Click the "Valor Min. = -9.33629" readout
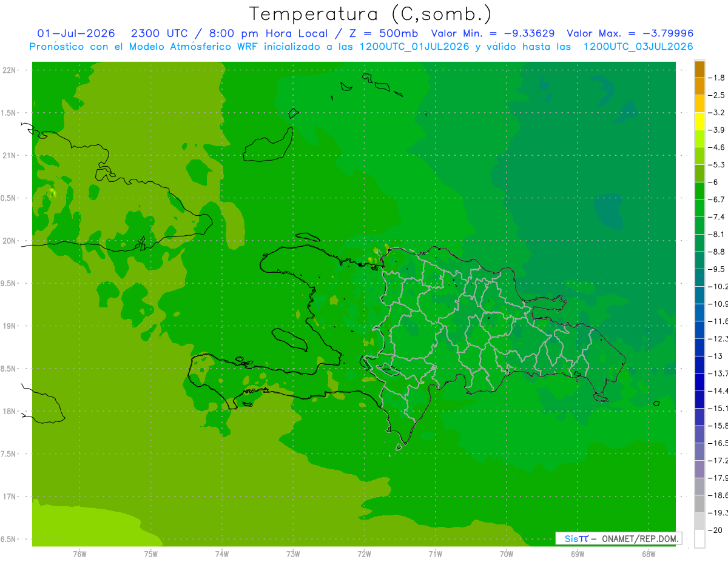This screenshot has width=728, height=562. pyautogui.click(x=493, y=33)
